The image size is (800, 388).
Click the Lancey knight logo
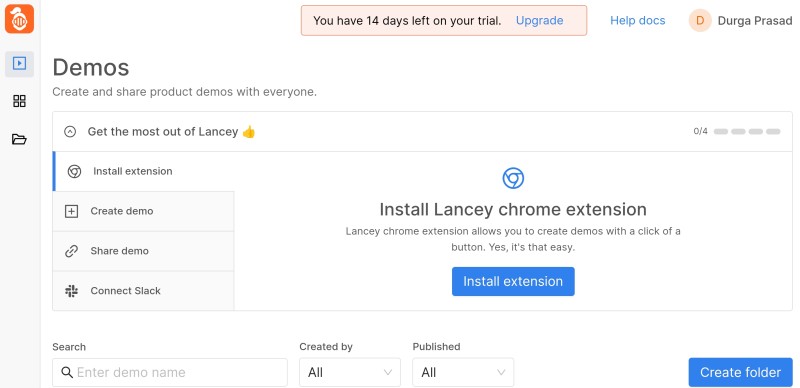[x=19, y=19]
